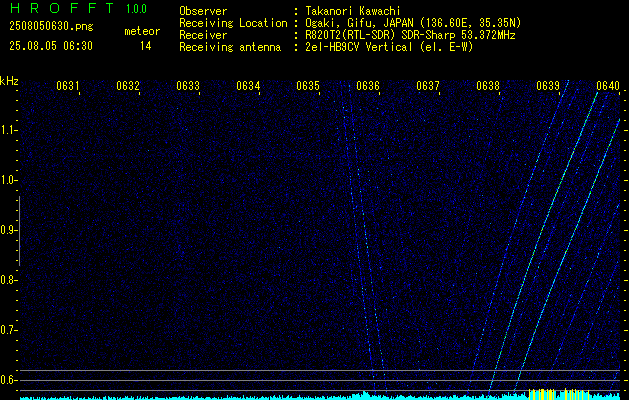Click the 0.6 kHz axis label
This screenshot has width=629, height=400.
coord(8,380)
